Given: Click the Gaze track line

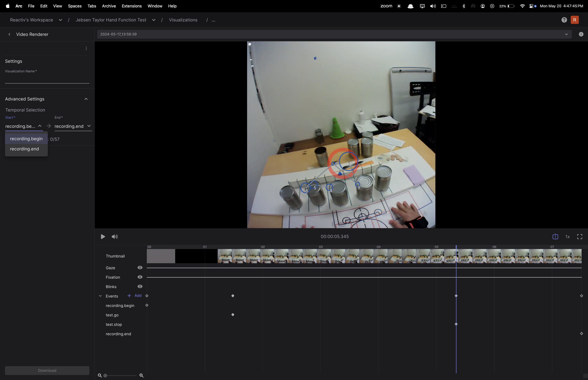Looking at the screenshot, I should tap(364, 268).
